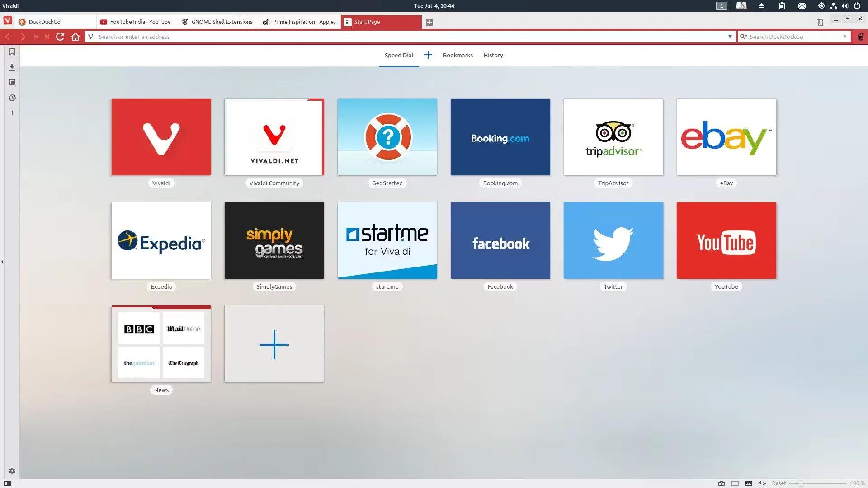
Task: Open the News speed dial folder
Action: pyautogui.click(x=161, y=344)
